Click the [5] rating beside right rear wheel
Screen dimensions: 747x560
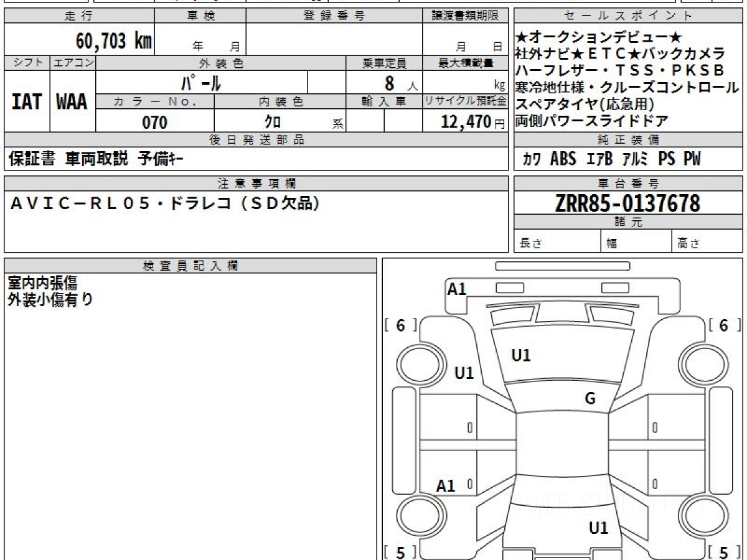(724, 552)
